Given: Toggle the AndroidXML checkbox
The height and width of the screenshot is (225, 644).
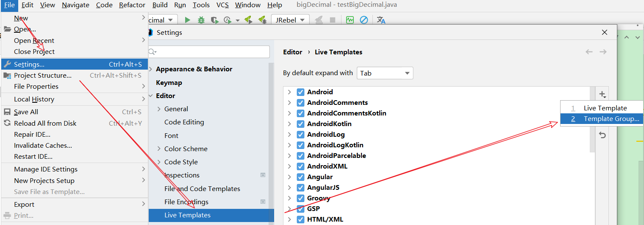Looking at the screenshot, I should point(301,166).
